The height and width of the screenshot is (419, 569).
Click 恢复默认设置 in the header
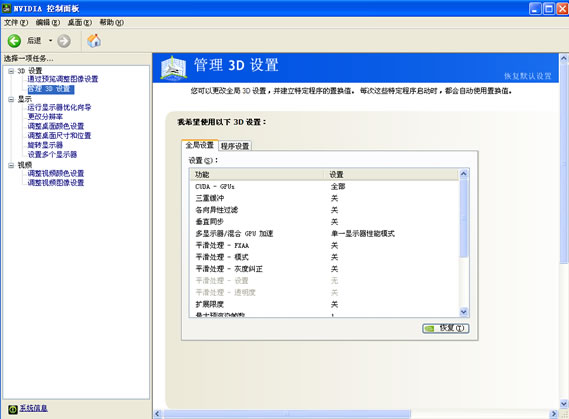(x=528, y=76)
